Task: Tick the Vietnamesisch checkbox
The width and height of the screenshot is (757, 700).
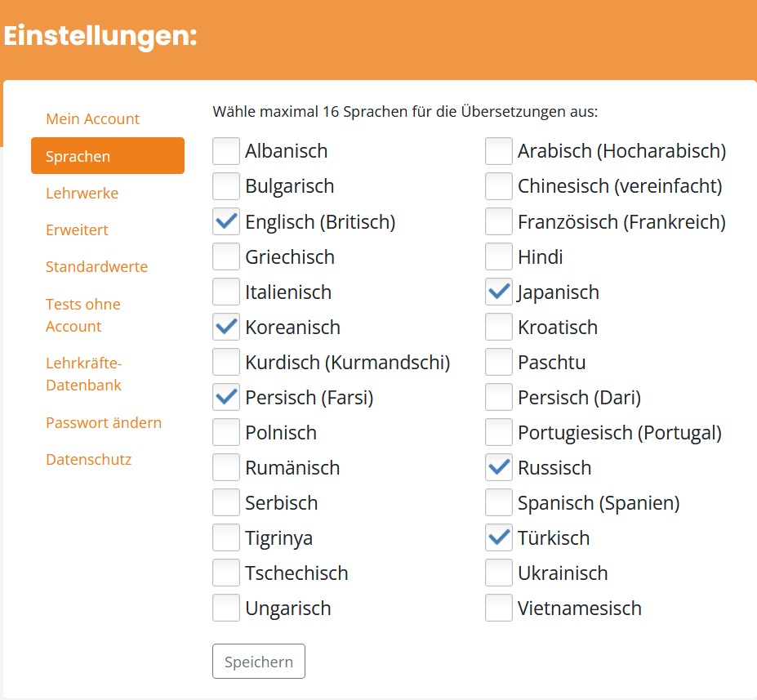Action: (499, 608)
